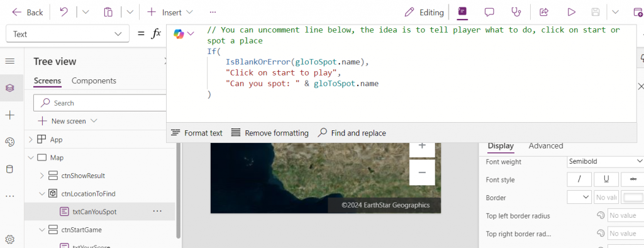This screenshot has height=248, width=644.
Task: Open Settings gear in sidebar
Action: [x=10, y=239]
